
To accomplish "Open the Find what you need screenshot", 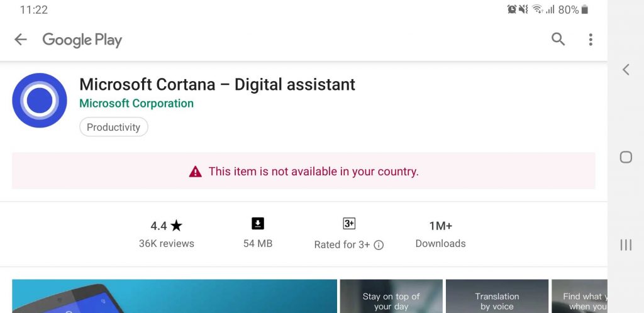I will (579, 296).
